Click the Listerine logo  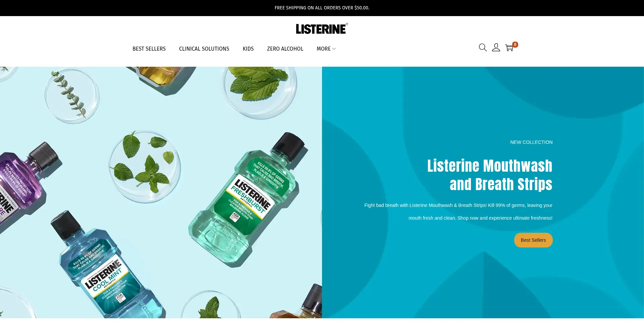[322, 29]
